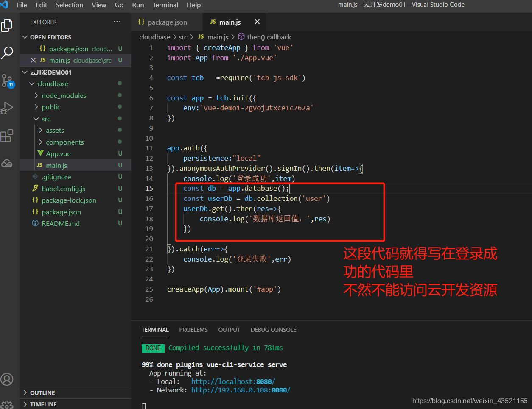Open package.json in Open Editors list
Viewport: 532px width, 409px height.
click(x=75, y=49)
